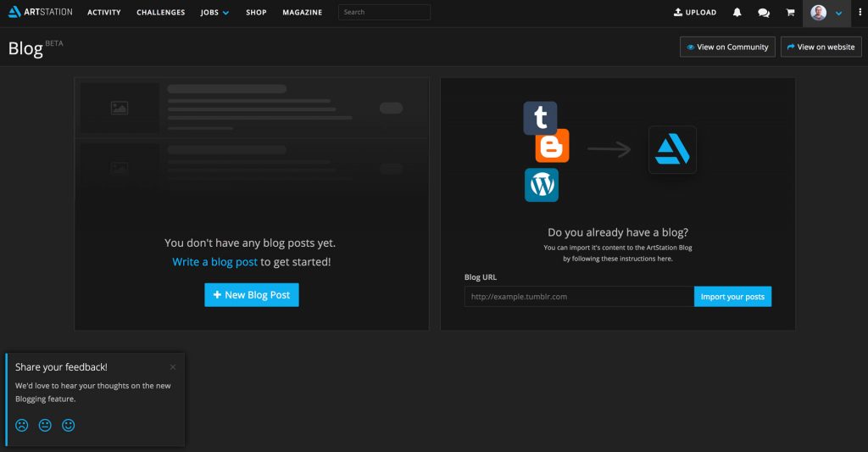Click View on Community button
The height and width of the screenshot is (452, 868).
click(x=727, y=47)
